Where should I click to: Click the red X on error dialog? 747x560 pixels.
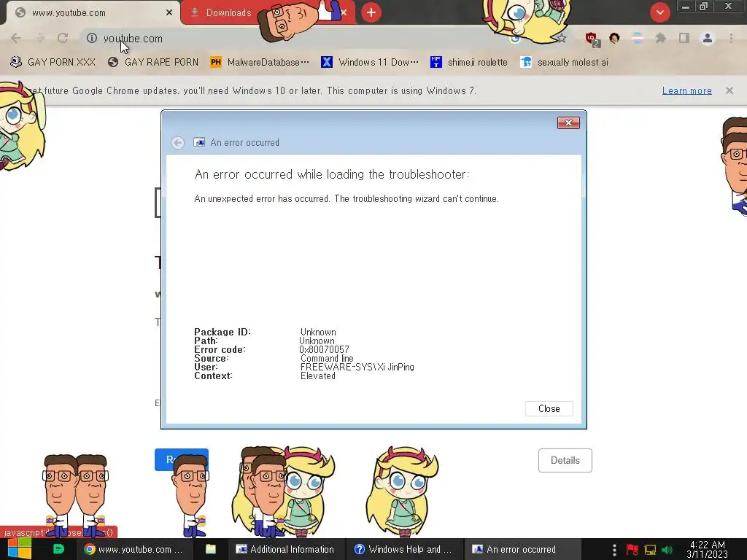coord(568,122)
